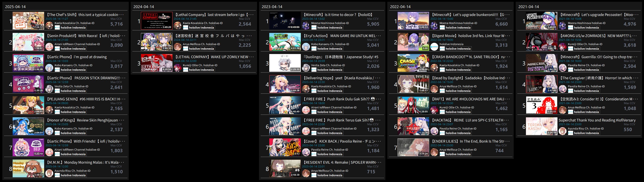The width and height of the screenshot is (644, 182).
Task: Open the ENDER LILIES stream thumbnail
Action: [x=413, y=147]
